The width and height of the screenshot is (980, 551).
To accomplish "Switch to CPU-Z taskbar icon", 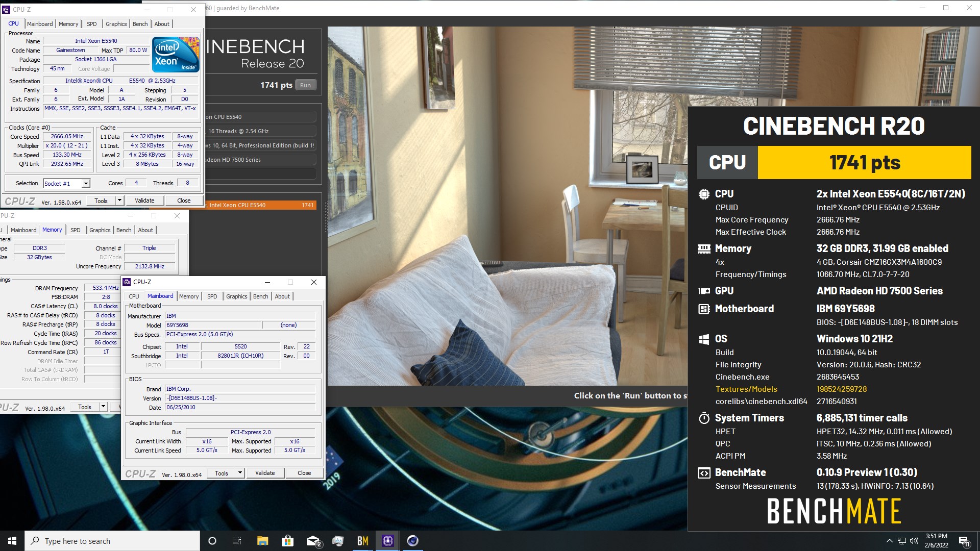I will 388,541.
